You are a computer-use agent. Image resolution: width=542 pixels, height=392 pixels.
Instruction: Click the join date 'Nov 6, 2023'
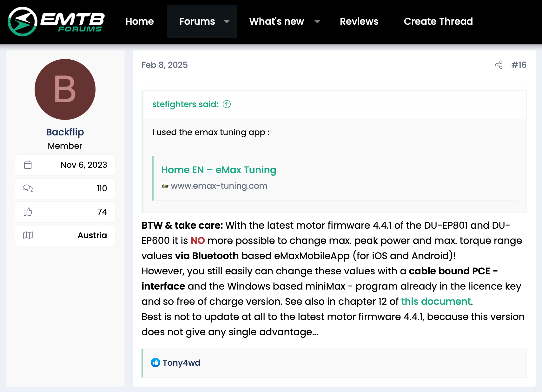(x=84, y=165)
